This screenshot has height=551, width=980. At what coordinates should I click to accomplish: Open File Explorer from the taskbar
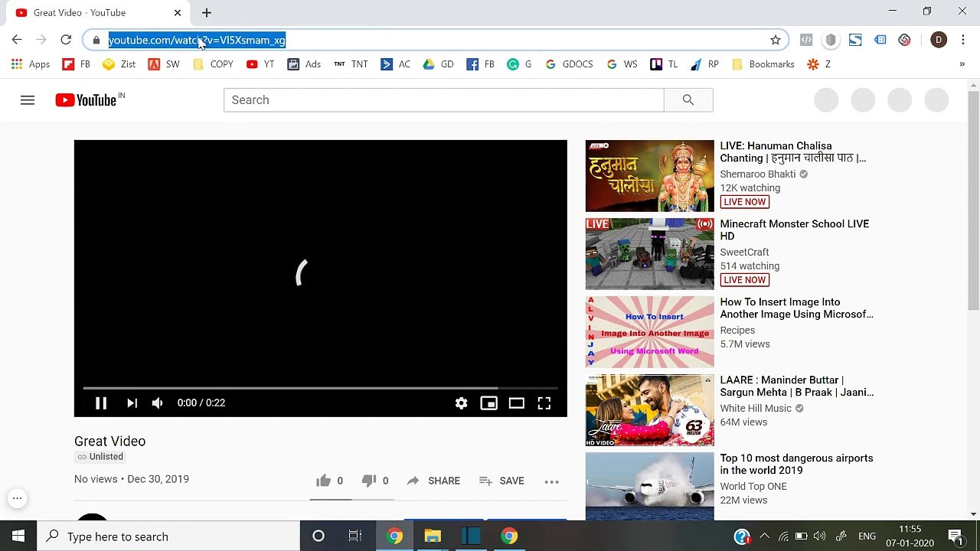click(x=433, y=536)
